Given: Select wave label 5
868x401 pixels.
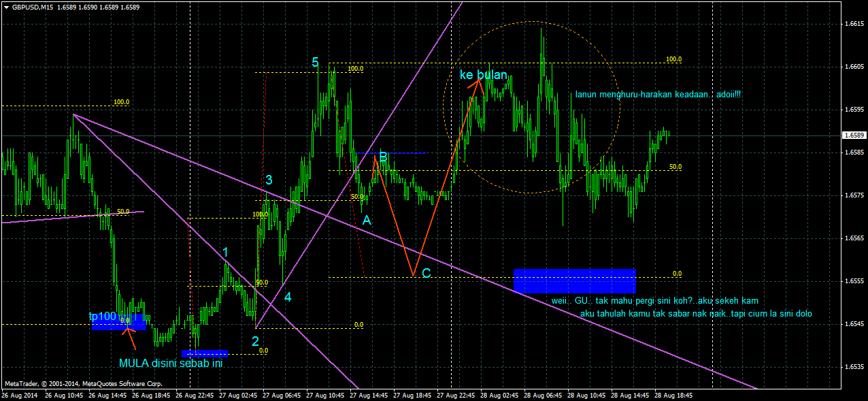Looking at the screenshot, I should (x=316, y=63).
